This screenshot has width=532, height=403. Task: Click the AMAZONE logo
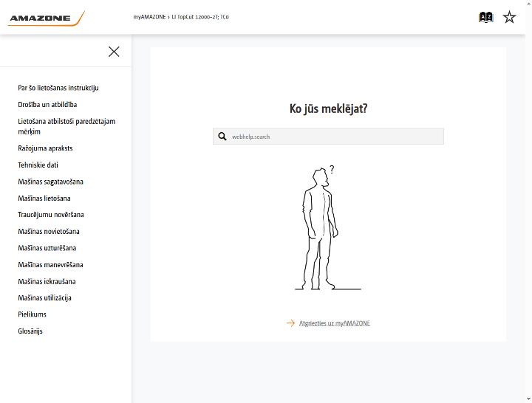click(46, 18)
